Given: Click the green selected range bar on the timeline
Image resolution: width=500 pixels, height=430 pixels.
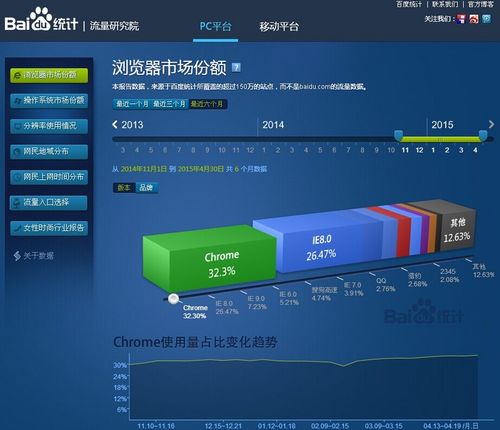Looking at the screenshot, I should 441,139.
